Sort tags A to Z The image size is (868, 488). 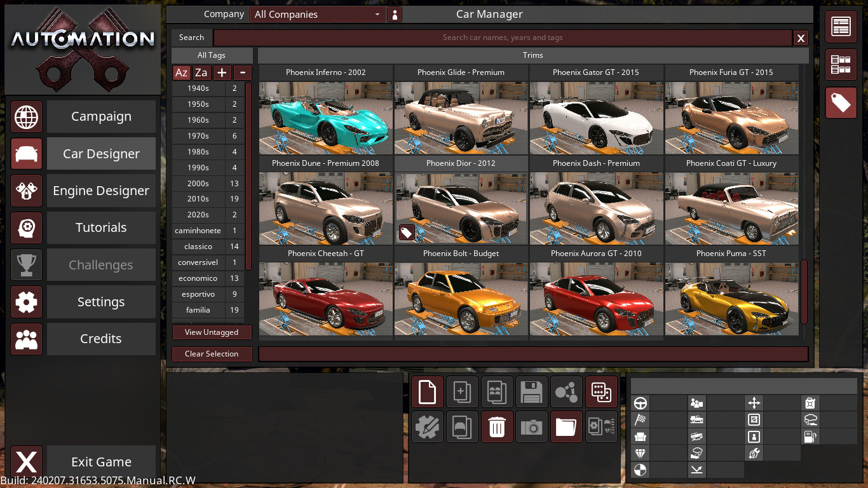[181, 72]
